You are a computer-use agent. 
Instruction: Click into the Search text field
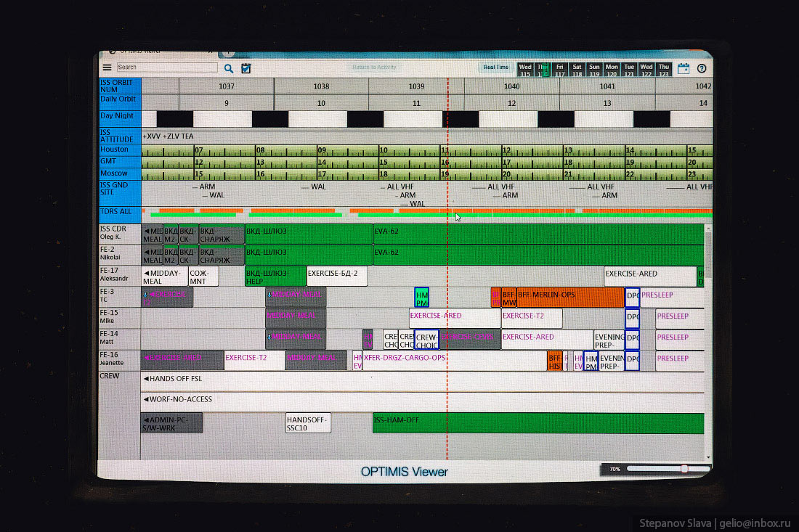tap(167, 67)
